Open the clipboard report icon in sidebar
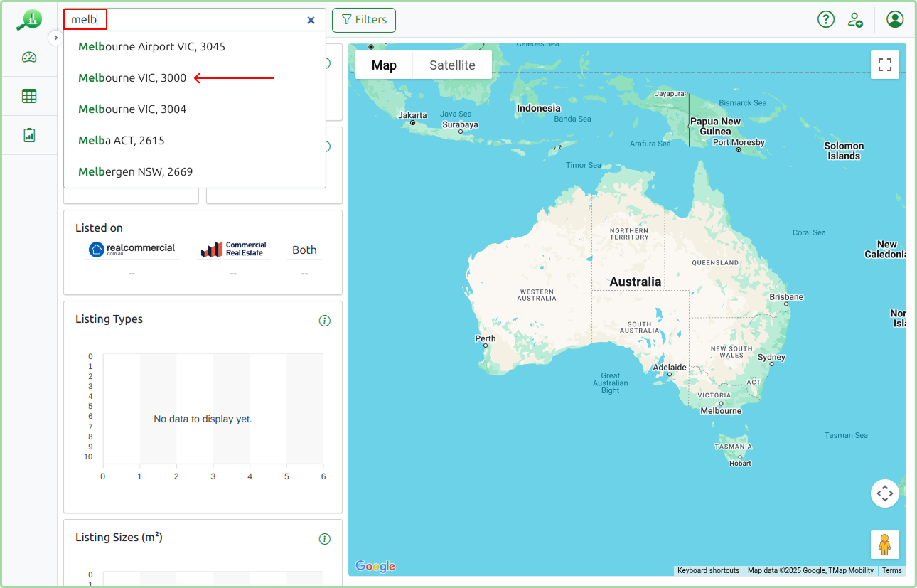 tap(28, 134)
